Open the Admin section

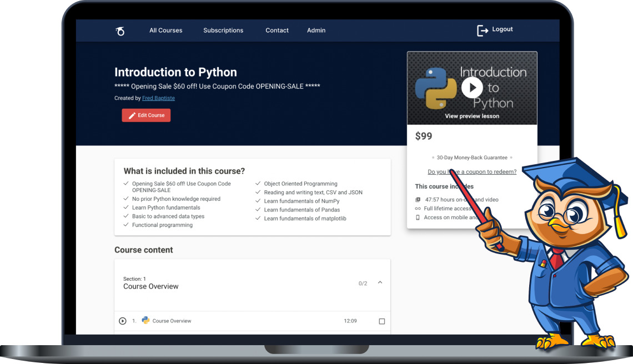[x=316, y=31]
